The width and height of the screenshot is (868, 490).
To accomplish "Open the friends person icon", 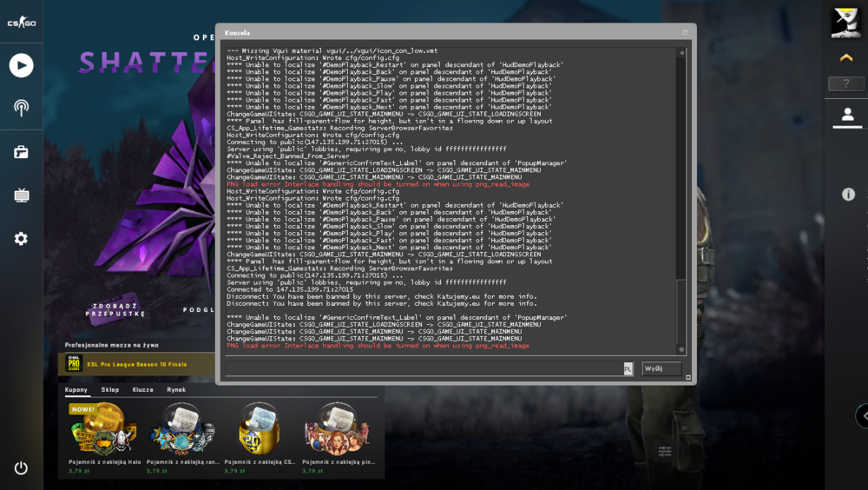I will tap(847, 115).
